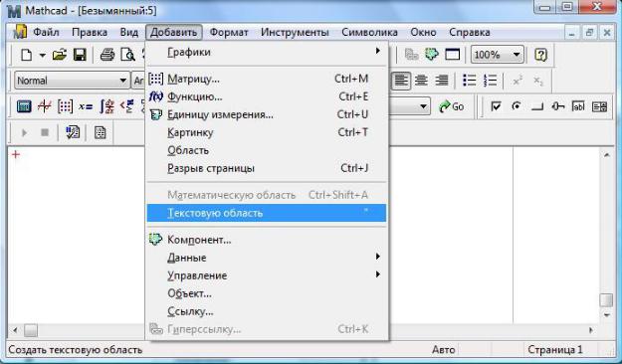Viewport: 622px width, 364px height.
Task: Open help with the question mark icon
Action: [541, 55]
